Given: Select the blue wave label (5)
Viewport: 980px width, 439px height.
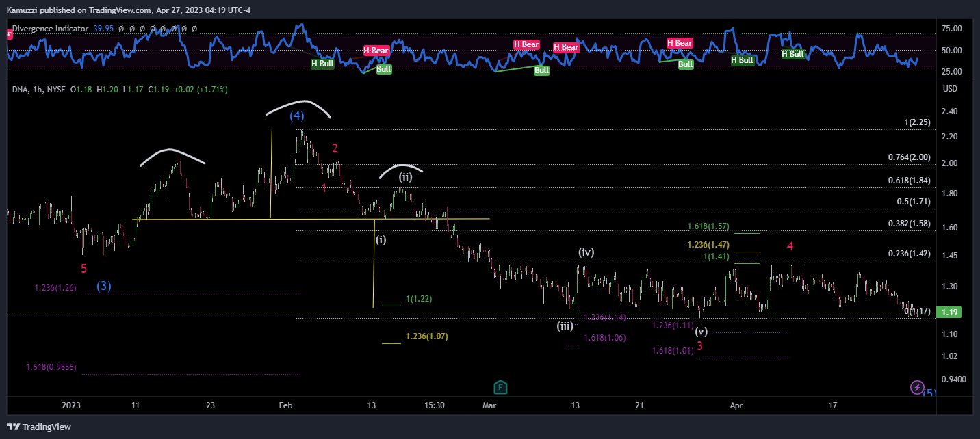Looking at the screenshot, I should pyautogui.click(x=929, y=393).
